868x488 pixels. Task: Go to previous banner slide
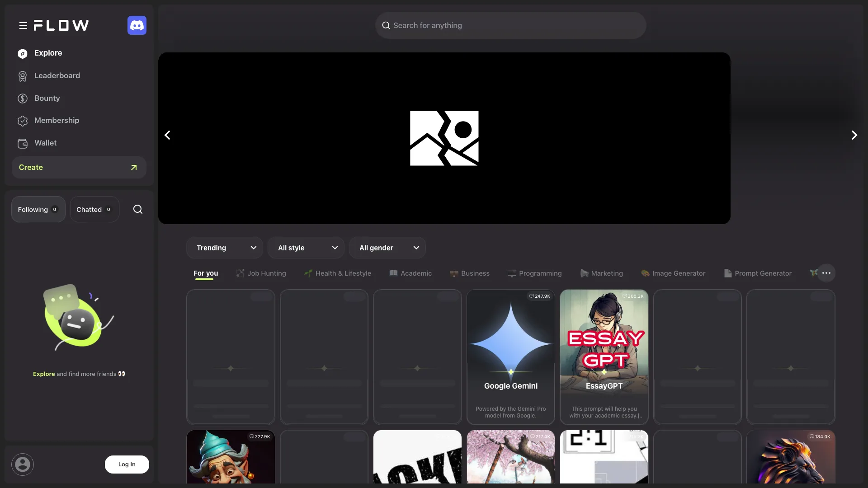coord(167,135)
